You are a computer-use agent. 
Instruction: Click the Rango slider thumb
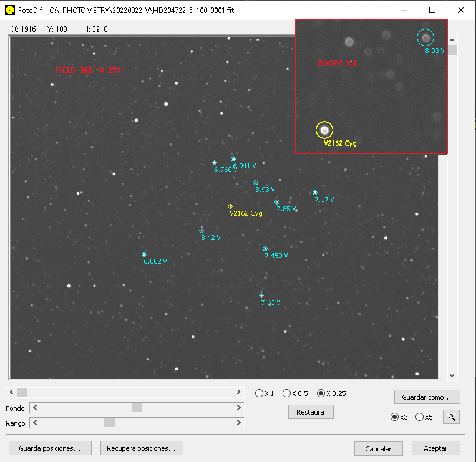(x=109, y=423)
